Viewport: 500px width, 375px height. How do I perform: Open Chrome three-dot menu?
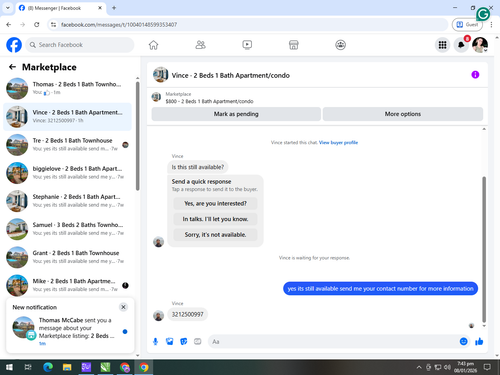(491, 25)
